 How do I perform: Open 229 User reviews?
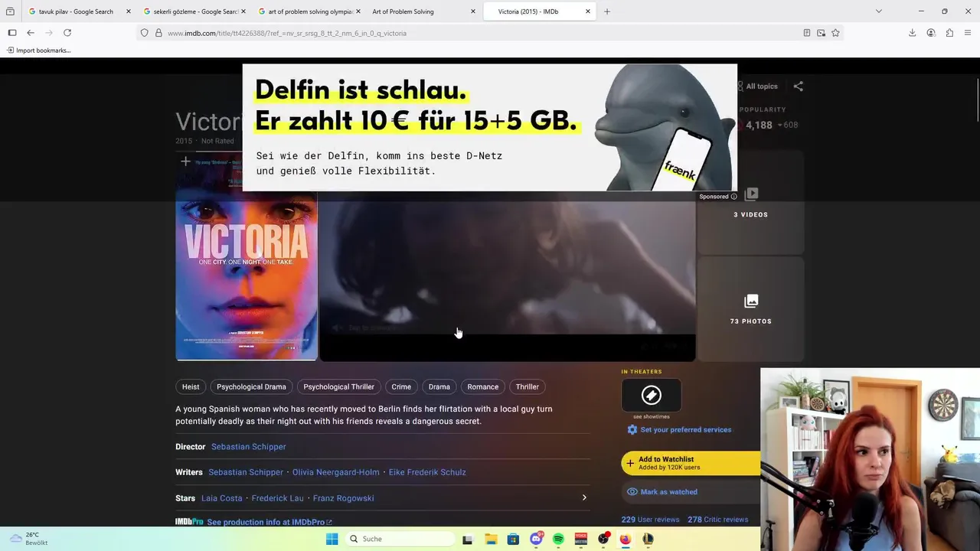click(650, 520)
